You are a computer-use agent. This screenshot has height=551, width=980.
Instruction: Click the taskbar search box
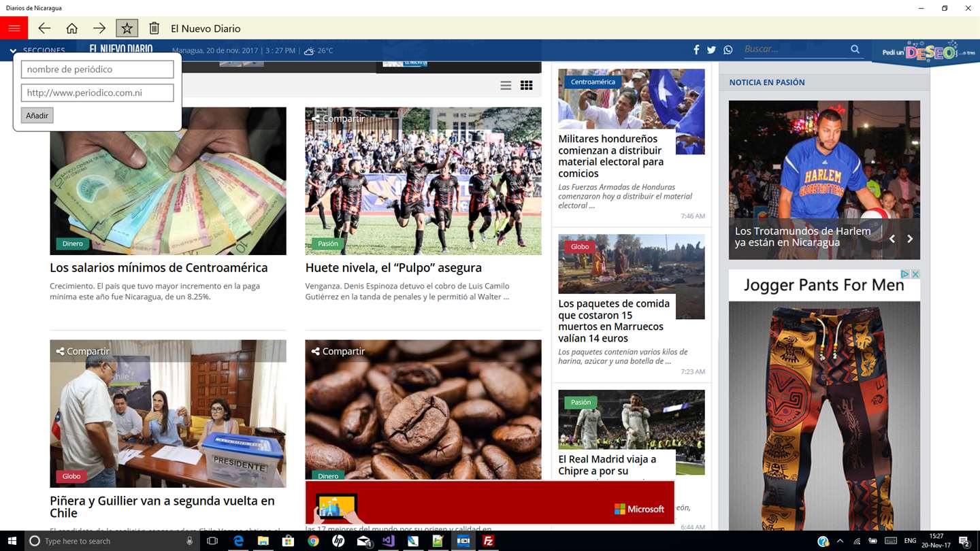coord(112,541)
